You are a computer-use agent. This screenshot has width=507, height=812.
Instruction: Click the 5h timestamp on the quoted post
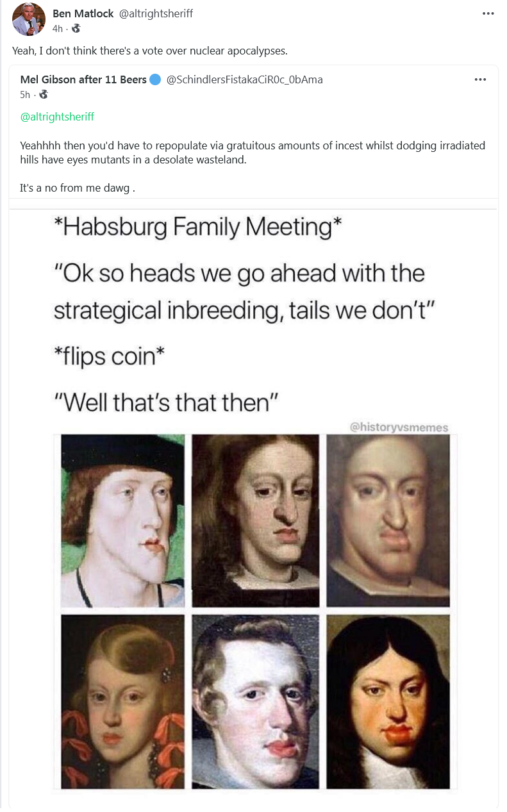point(25,94)
